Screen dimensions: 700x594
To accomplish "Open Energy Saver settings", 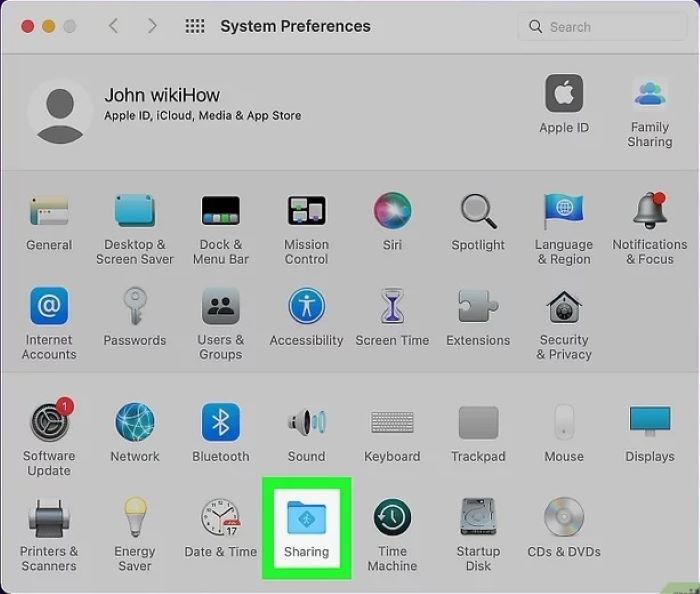I will click(x=135, y=518).
